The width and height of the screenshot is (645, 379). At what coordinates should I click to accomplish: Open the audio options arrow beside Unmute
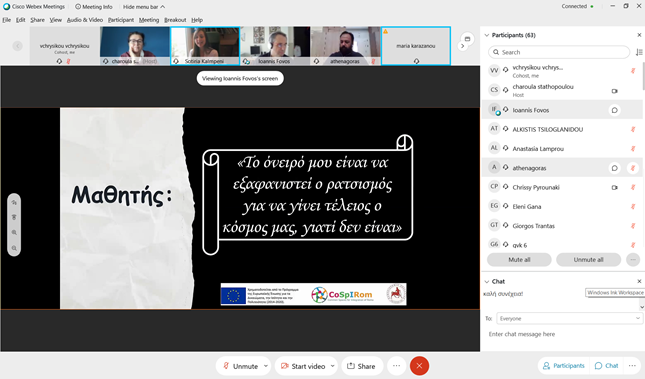pyautogui.click(x=266, y=366)
